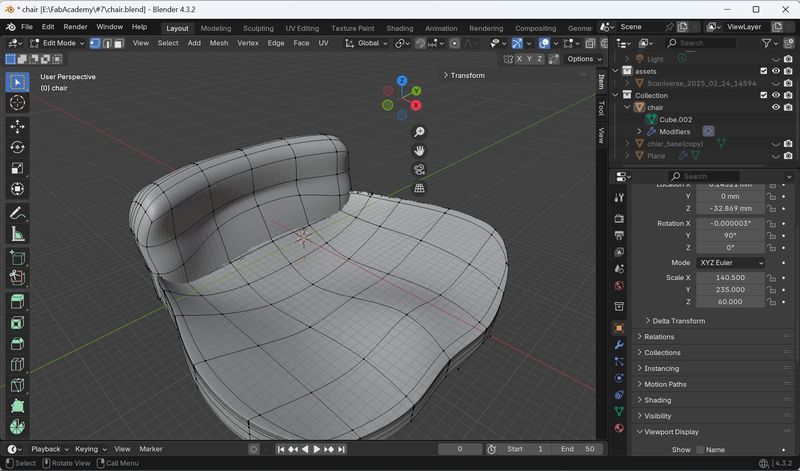The height and width of the screenshot is (471, 800).
Task: Open the Global orientation dropdown
Action: tap(366, 43)
